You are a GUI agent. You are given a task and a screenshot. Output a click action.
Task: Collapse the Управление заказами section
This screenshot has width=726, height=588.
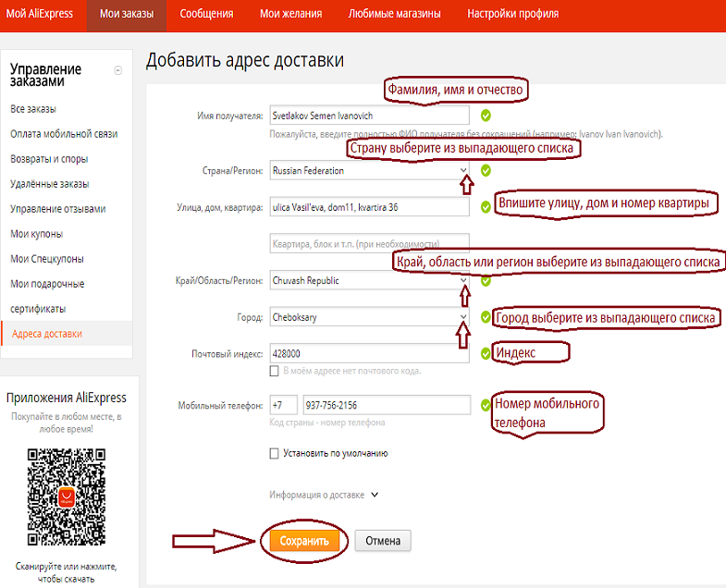118,70
